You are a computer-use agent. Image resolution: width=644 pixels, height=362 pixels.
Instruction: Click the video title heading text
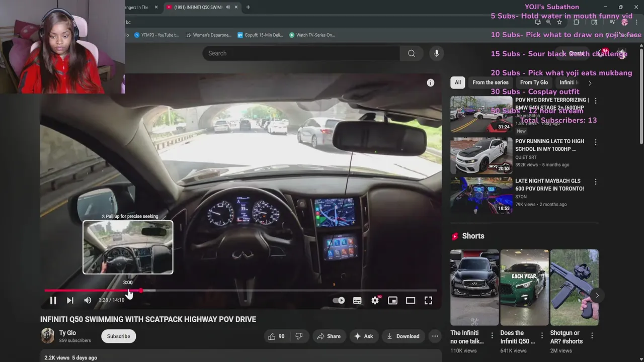coord(148,319)
